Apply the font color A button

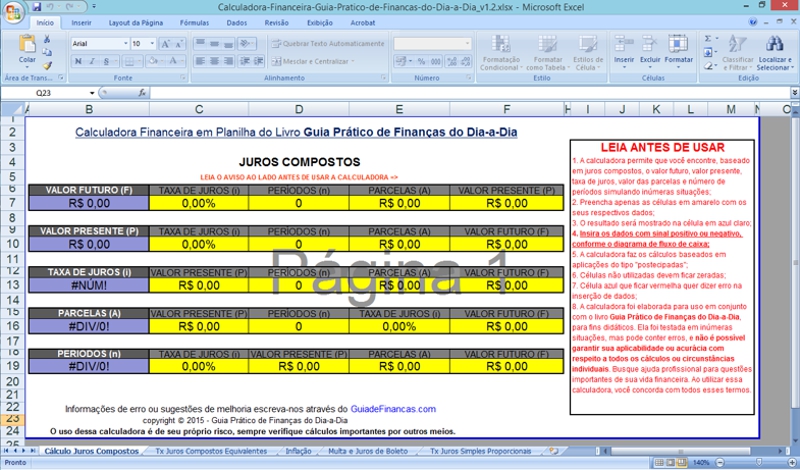coord(173,61)
